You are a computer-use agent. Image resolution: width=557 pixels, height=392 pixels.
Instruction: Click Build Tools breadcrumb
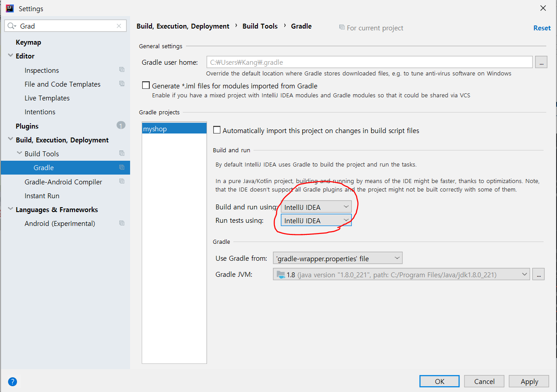click(260, 26)
